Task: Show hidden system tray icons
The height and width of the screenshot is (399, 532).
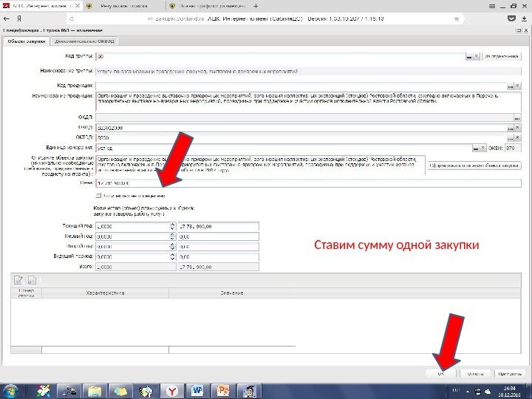Action: [x=468, y=392]
